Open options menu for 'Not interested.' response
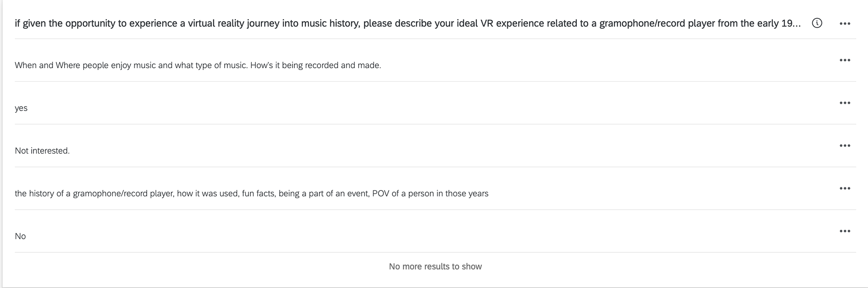Image resolution: width=868 pixels, height=288 pixels. [x=844, y=145]
